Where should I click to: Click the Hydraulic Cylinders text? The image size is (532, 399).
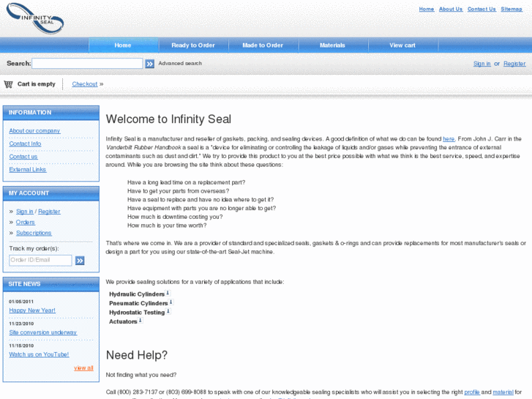[x=137, y=294]
